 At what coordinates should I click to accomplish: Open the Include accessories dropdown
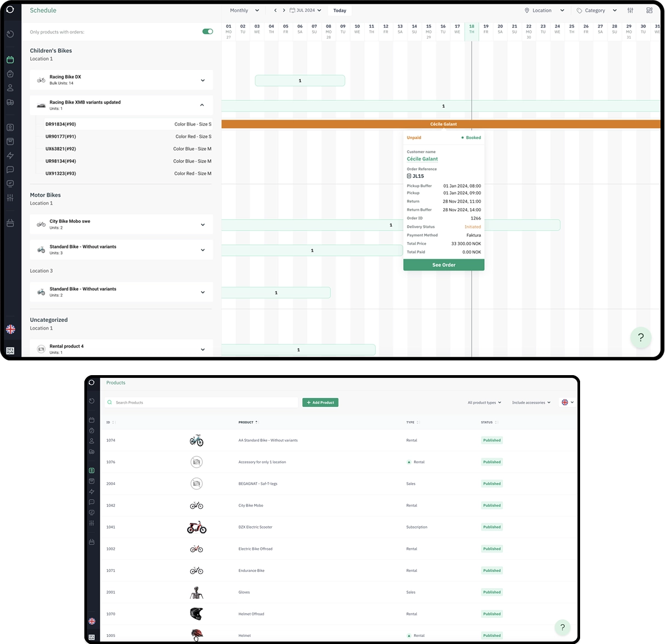531,403
